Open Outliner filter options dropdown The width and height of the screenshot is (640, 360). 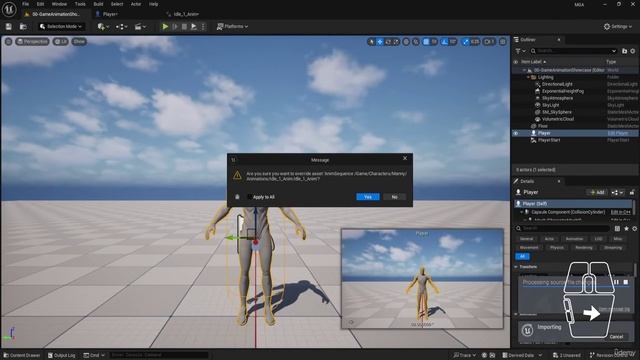[520, 51]
